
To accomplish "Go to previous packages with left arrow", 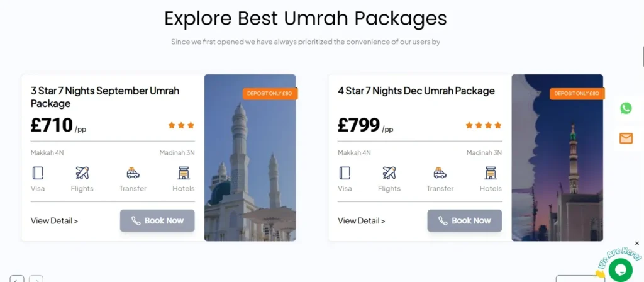I will coord(17,279).
